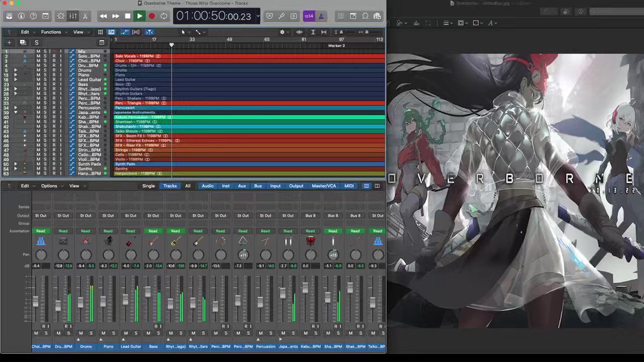Image resolution: width=644 pixels, height=362 pixels.
Task: Toggle the purple Metronome button
Action: click(x=321, y=16)
